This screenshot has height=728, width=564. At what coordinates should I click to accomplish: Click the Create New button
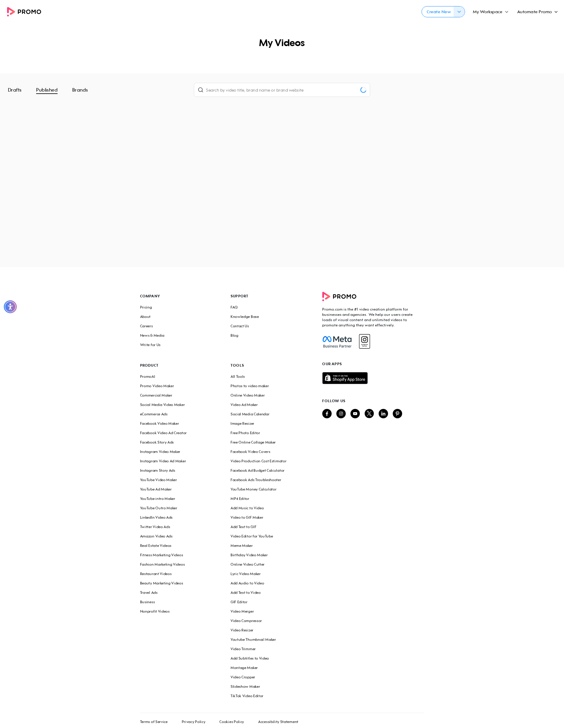click(438, 12)
